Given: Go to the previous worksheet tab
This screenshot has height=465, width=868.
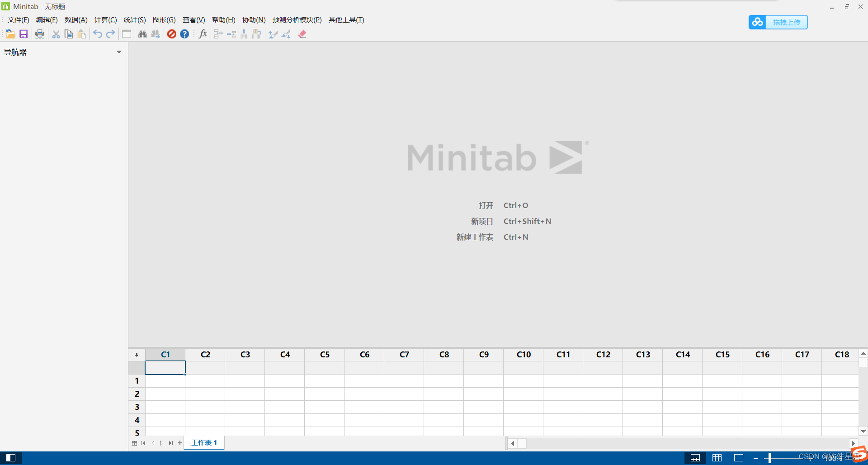Looking at the screenshot, I should click(153, 443).
